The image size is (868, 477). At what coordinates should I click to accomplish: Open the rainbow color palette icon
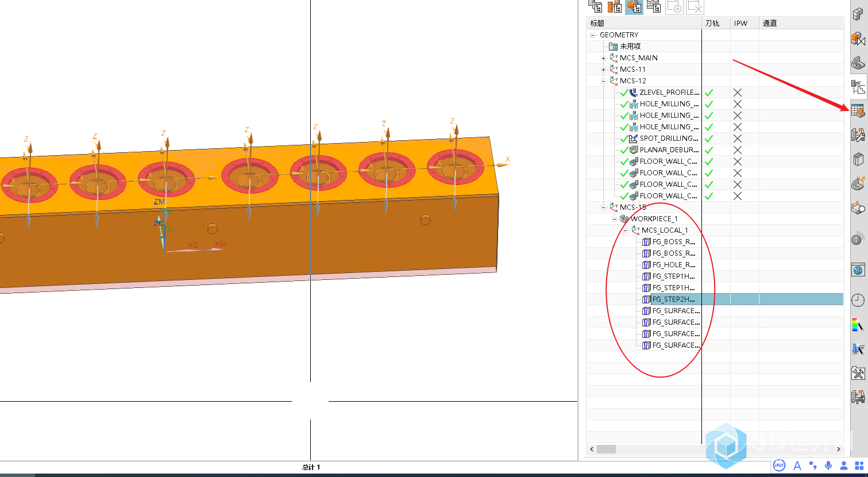point(858,325)
